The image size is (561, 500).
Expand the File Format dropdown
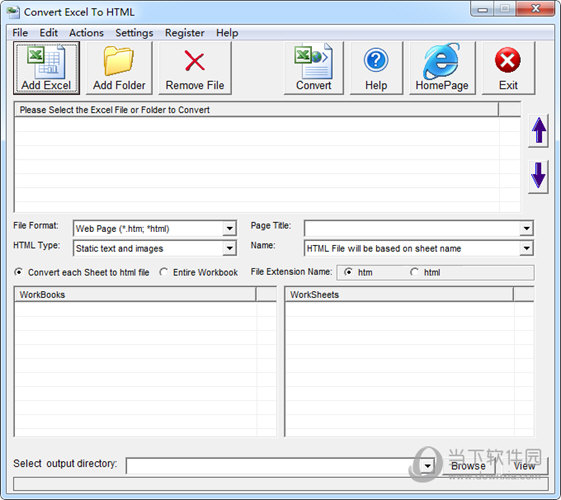tap(230, 228)
